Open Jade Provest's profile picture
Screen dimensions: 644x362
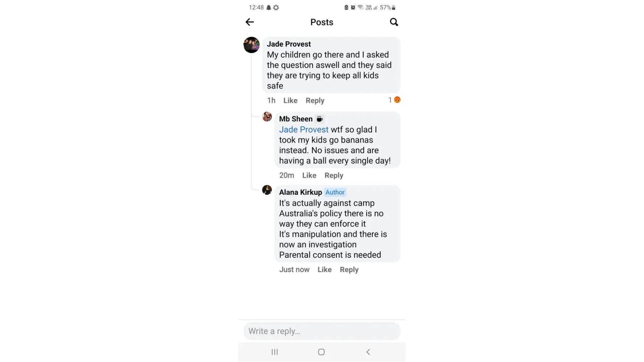tap(251, 45)
